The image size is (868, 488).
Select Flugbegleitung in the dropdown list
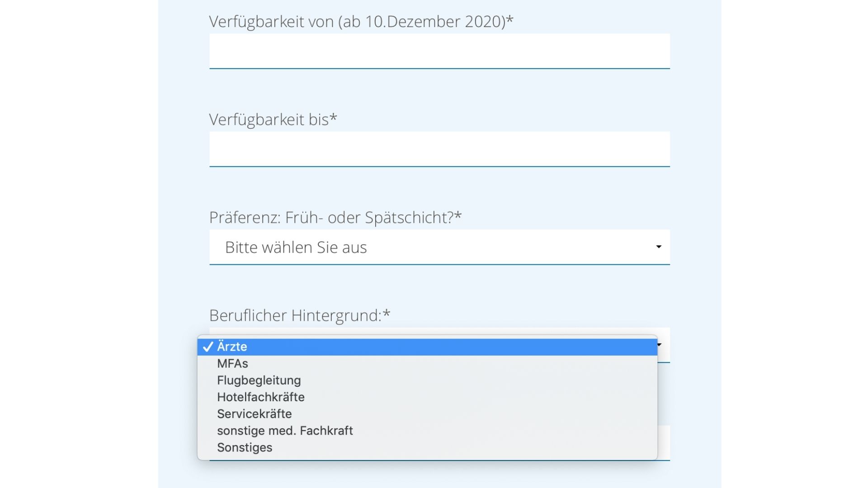click(x=259, y=380)
